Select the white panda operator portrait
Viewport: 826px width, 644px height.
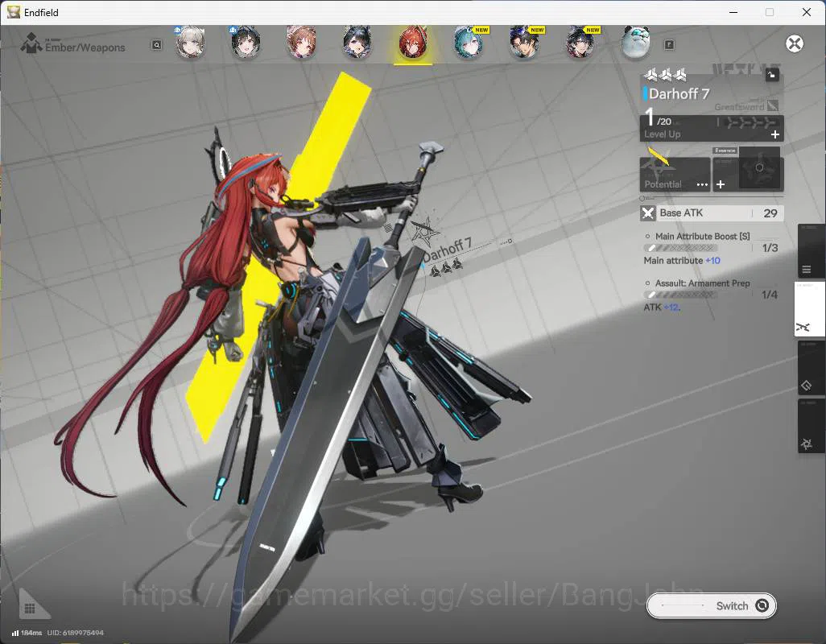point(635,43)
